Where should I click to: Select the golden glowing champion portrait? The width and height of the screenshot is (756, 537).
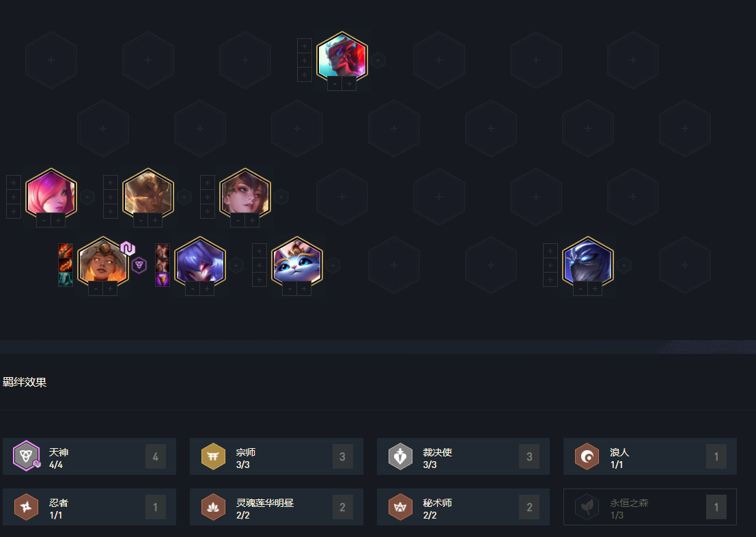(148, 193)
